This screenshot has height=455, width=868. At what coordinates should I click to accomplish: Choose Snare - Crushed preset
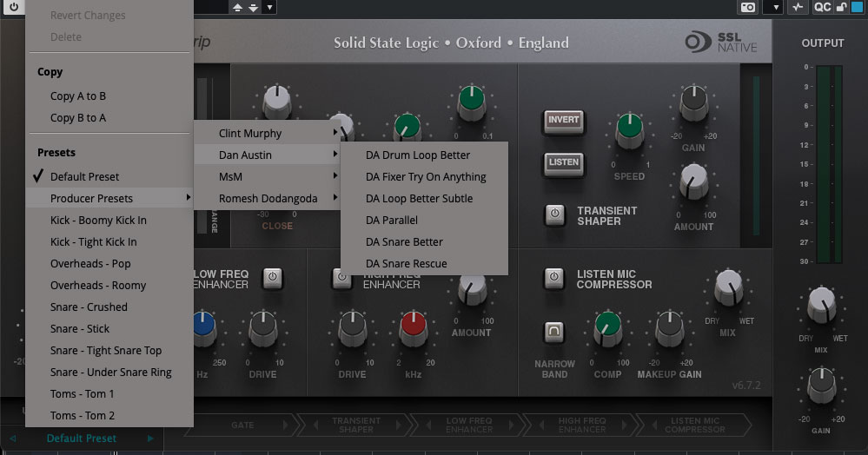pyautogui.click(x=109, y=307)
